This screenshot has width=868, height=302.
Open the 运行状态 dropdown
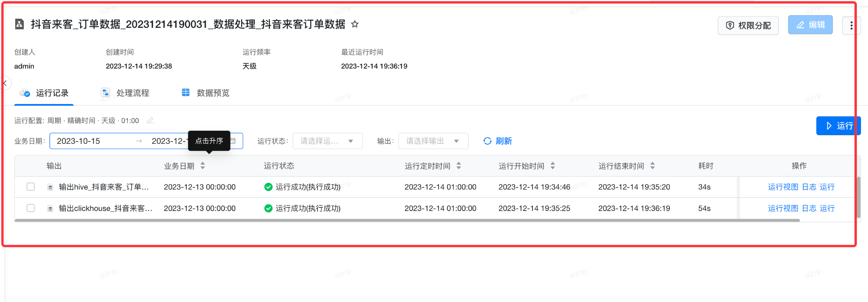point(328,141)
